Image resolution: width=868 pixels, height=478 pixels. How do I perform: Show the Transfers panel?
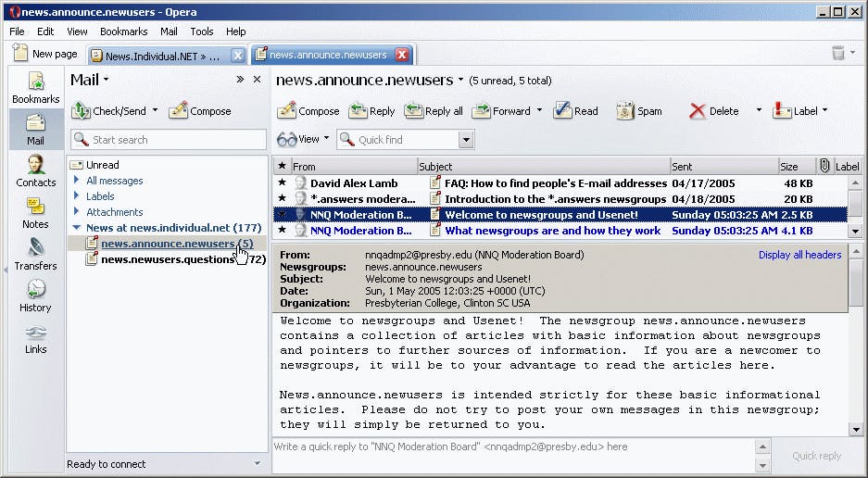tap(35, 254)
